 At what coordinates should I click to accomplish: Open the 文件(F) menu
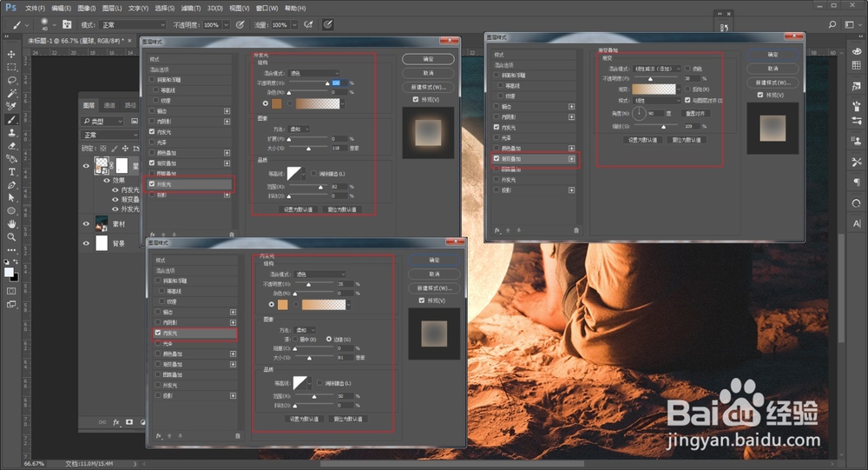(35, 9)
